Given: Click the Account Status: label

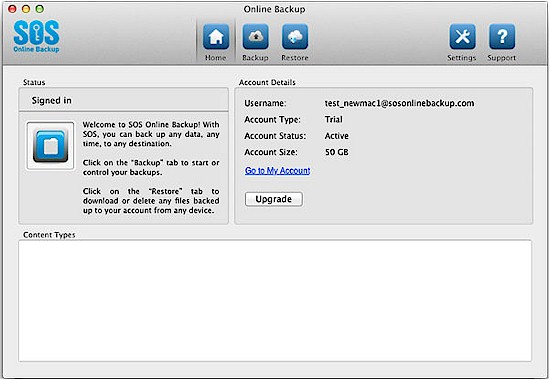Looking at the screenshot, I should 275,136.
